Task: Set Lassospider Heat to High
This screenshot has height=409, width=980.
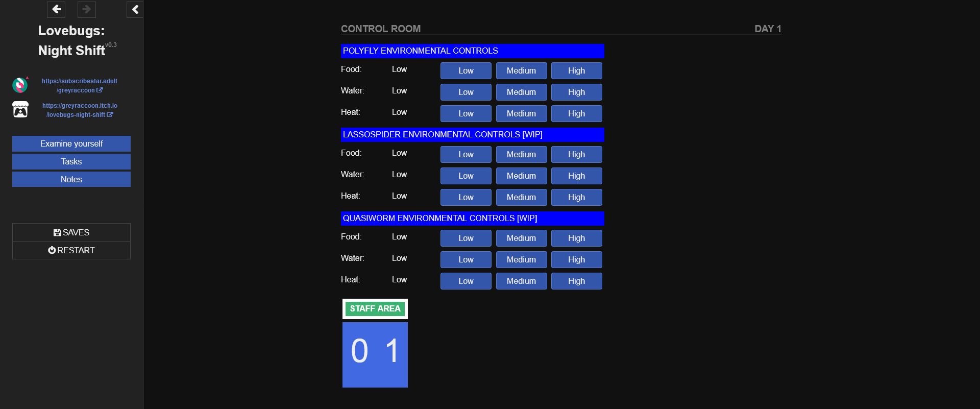Action: [x=576, y=197]
